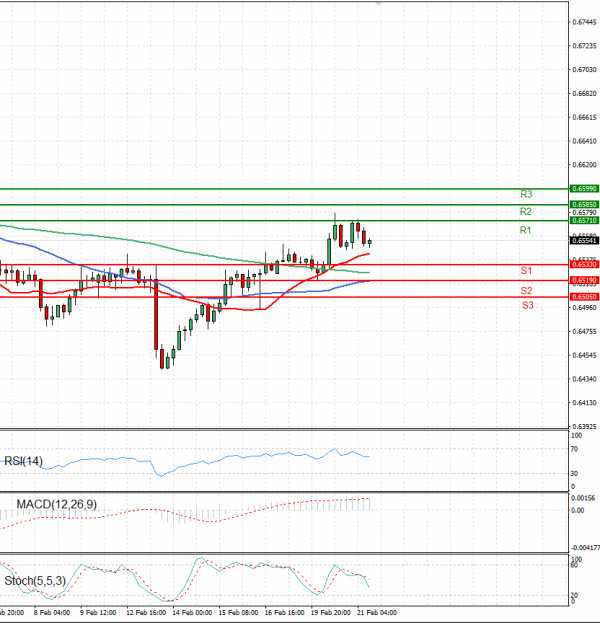Select the R2 resistance label
This screenshot has height=623, width=600.
526,211
